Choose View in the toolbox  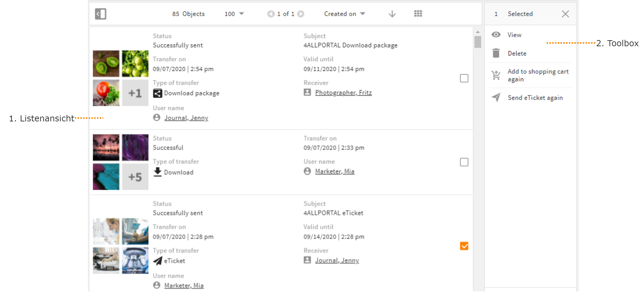[x=514, y=35]
